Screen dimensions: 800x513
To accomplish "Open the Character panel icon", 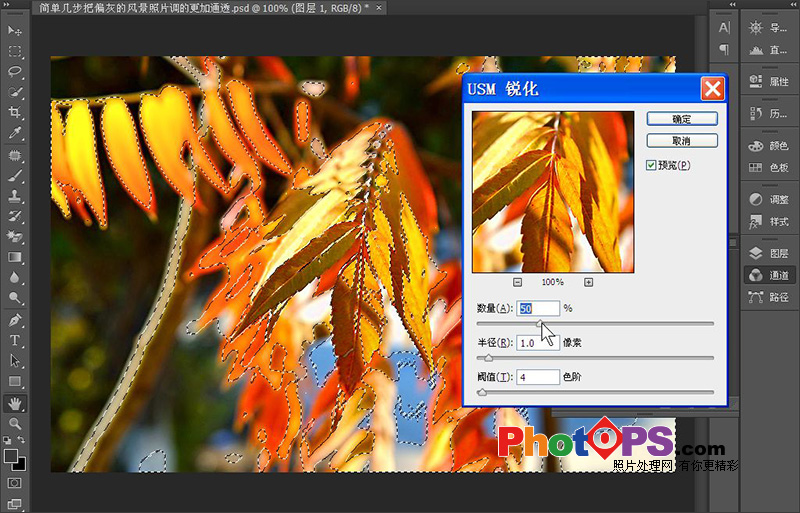I will (723, 28).
